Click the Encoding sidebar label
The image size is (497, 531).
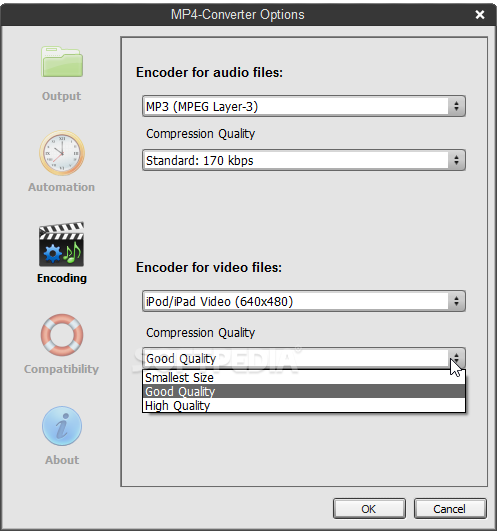pos(62,278)
